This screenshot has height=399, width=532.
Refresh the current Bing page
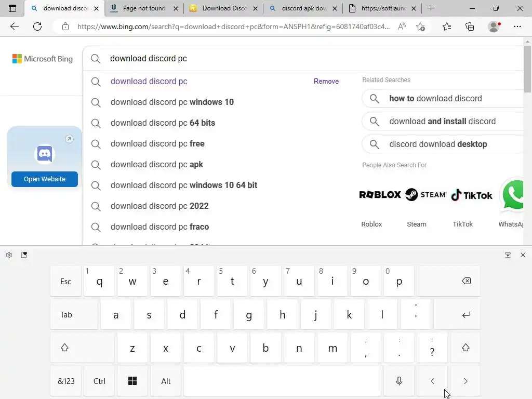[x=37, y=26]
